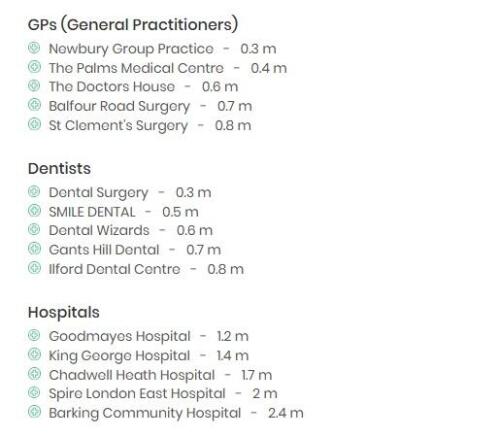Viewport: 499px width, 437px height.
Task: Click the Dentists section heading
Action: [59, 169]
